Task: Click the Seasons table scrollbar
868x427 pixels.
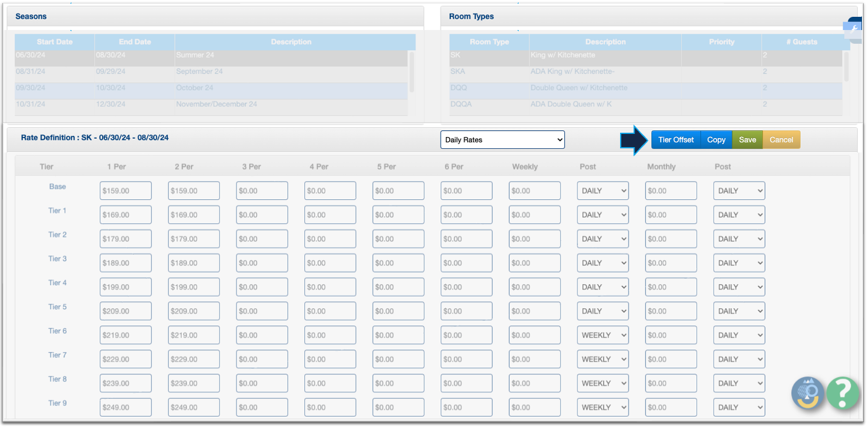Action: (x=412, y=71)
